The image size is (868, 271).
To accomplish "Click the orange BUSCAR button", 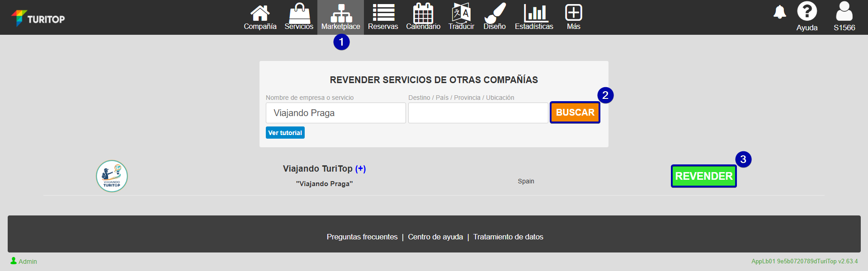I will 575,112.
